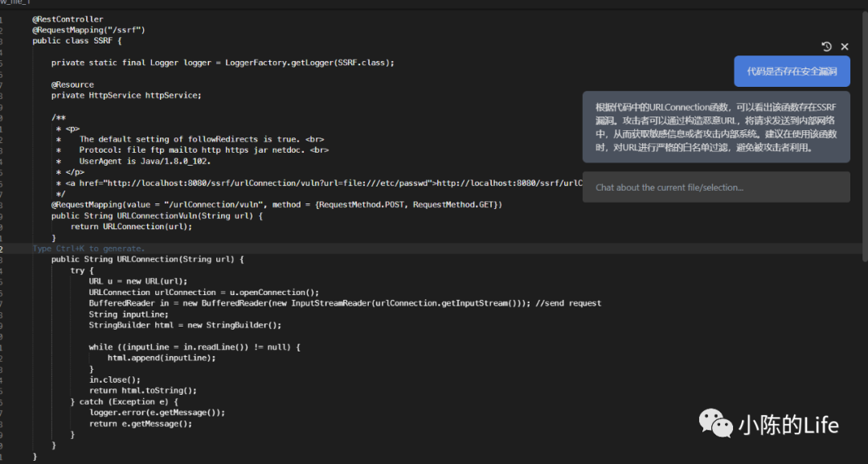868x464 pixels.
Task: Click the 'logger.error(e.getMessage());' line
Action: point(158,413)
